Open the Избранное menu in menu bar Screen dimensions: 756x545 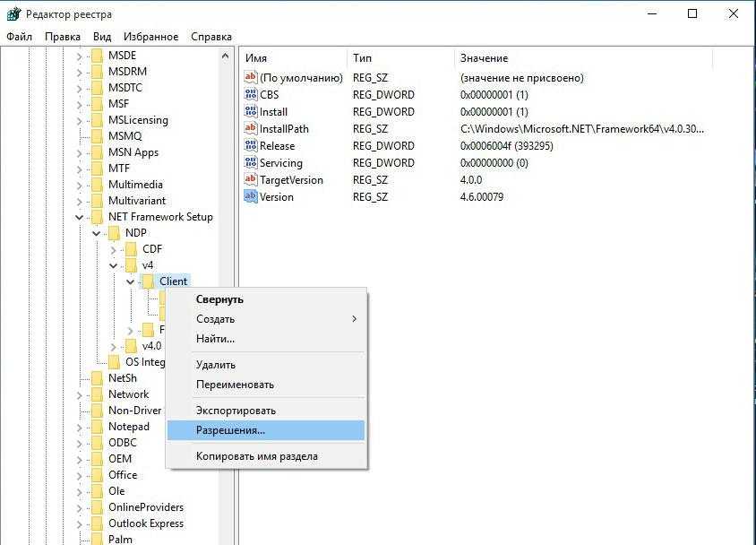[x=151, y=37]
